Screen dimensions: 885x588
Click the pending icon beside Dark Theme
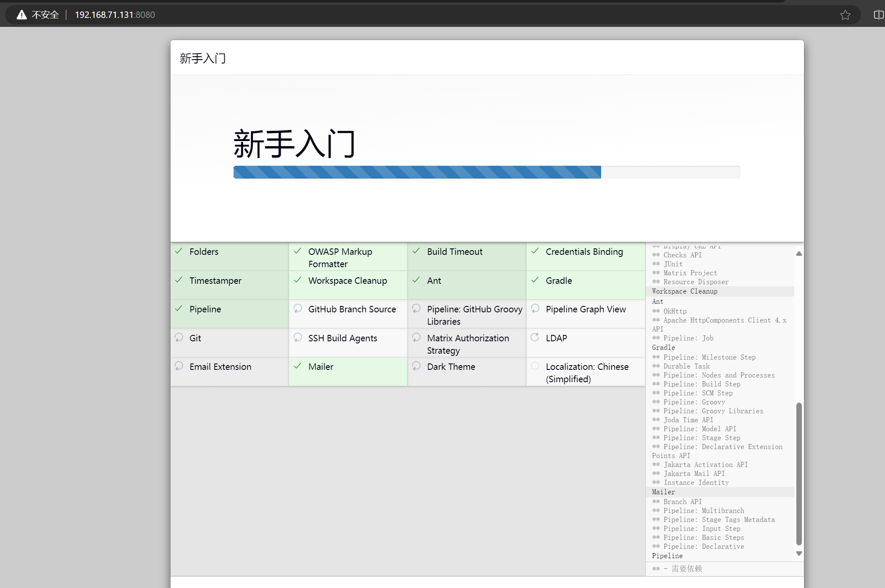pyautogui.click(x=416, y=366)
